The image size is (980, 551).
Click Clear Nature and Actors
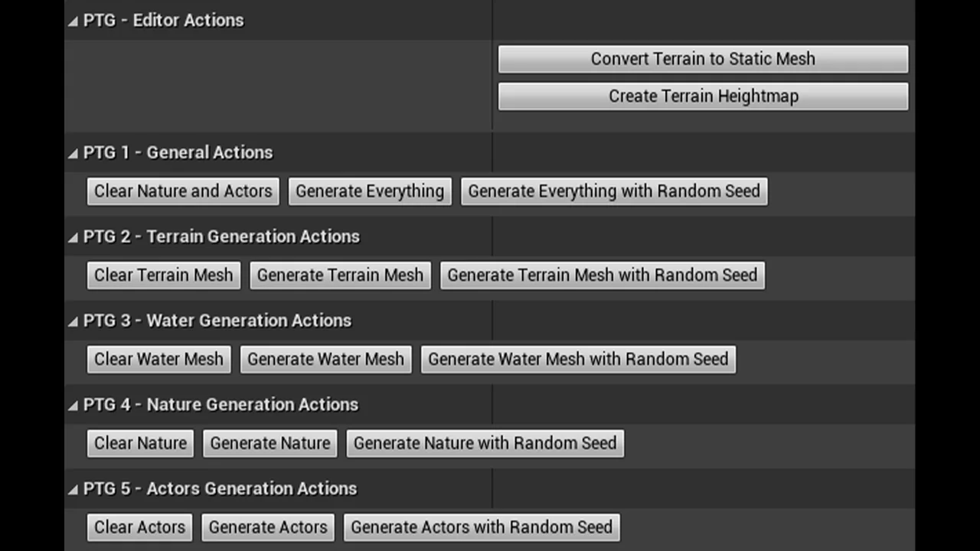[183, 191]
